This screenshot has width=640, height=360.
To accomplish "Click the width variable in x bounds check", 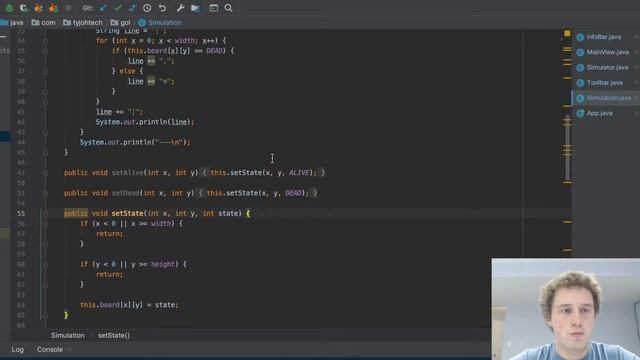I will pos(161,224).
